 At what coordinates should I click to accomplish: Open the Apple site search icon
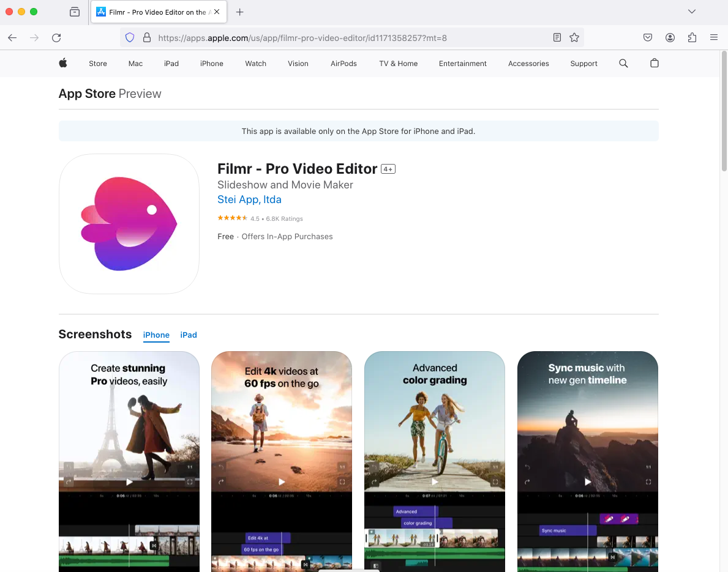point(623,63)
